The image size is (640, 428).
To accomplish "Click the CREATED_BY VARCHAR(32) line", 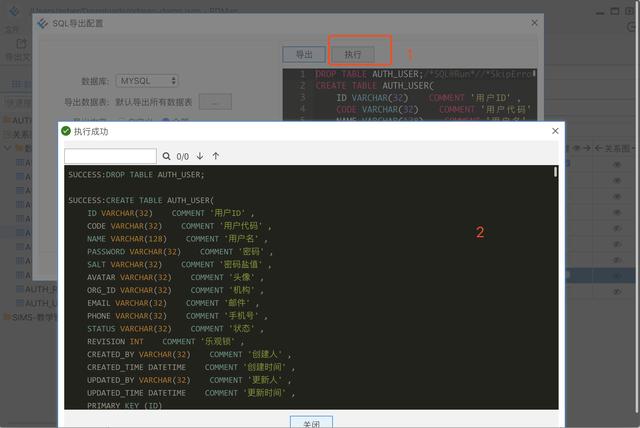I will pos(189,354).
